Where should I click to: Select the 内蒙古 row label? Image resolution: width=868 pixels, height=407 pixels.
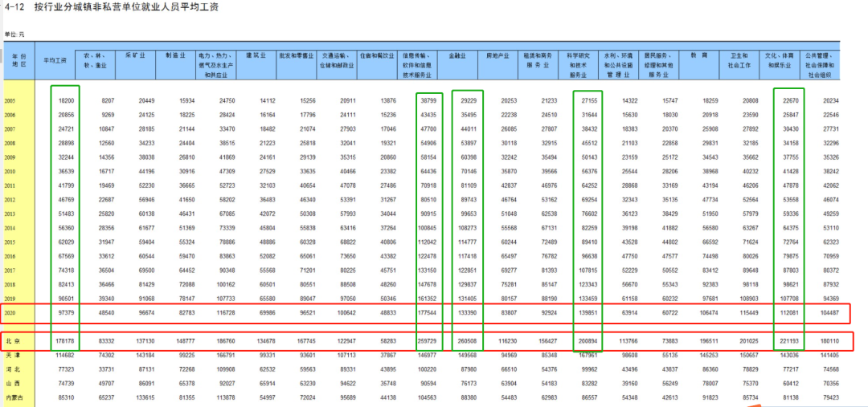[15, 397]
